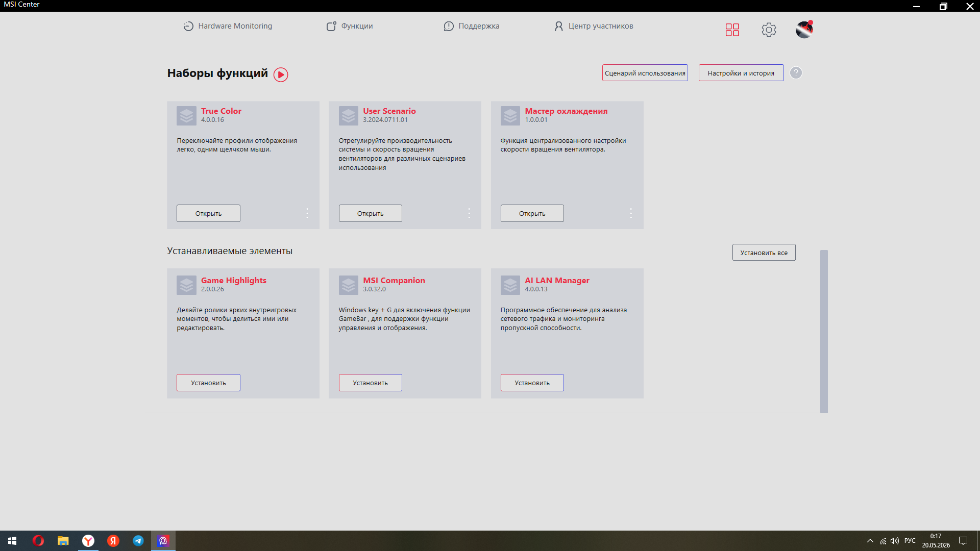
Task: Open the feature sets grid icon
Action: point(732,30)
